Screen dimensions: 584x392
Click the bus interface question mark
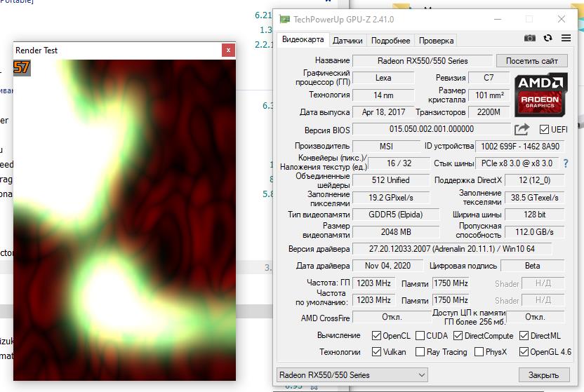(566, 163)
